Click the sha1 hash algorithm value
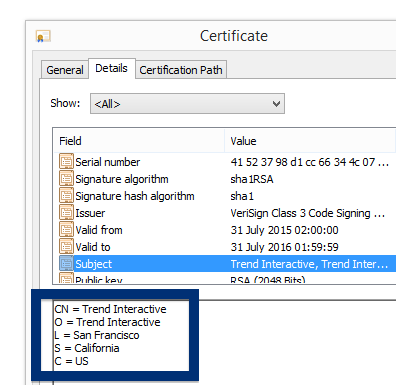Viewport: 396px width, 385px height. click(x=242, y=196)
